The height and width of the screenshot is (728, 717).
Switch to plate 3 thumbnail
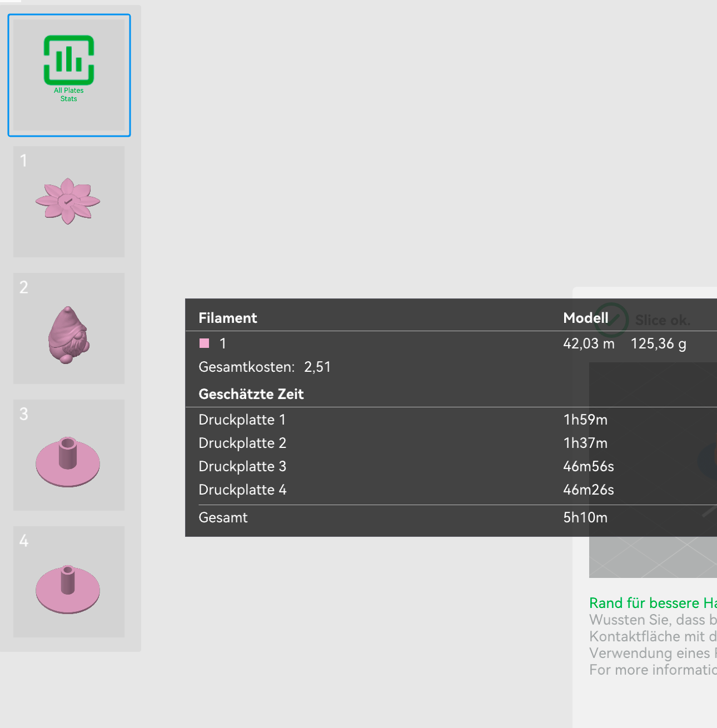69,455
